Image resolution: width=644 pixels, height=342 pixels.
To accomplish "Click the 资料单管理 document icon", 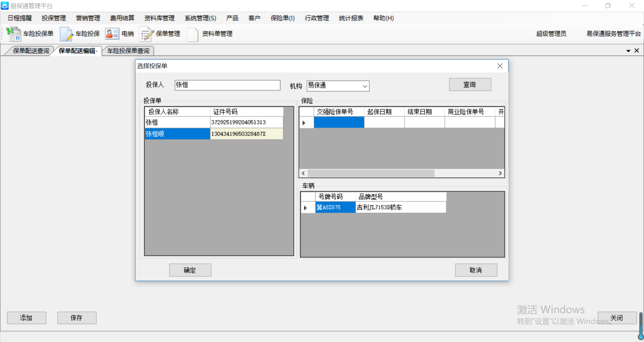I will pyautogui.click(x=193, y=34).
